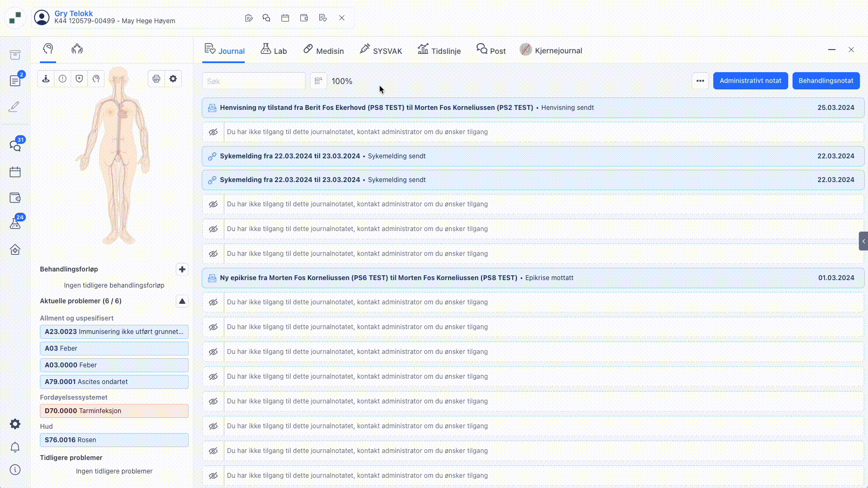Viewport: 868px width, 488px height.
Task: Switch to the Medisin tab
Action: click(323, 50)
